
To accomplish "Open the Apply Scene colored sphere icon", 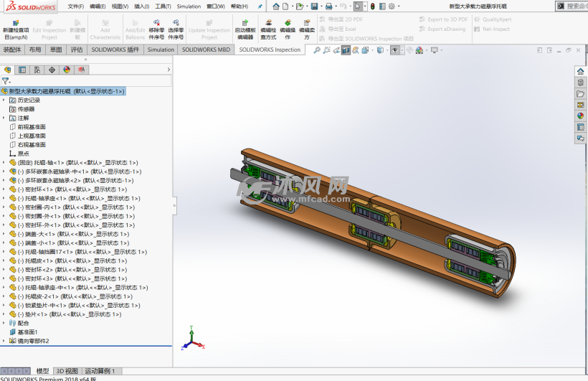I will click(x=419, y=50).
